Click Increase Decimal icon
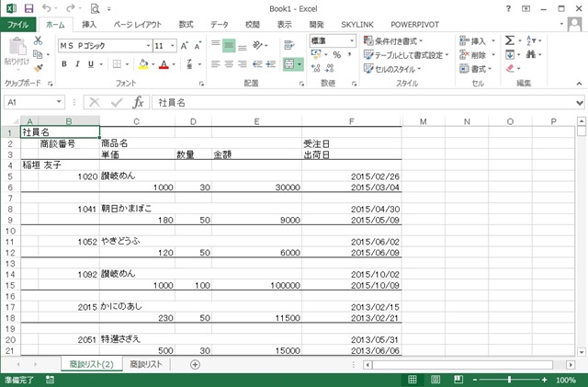Screen dimensions: 588x387 click(x=316, y=68)
